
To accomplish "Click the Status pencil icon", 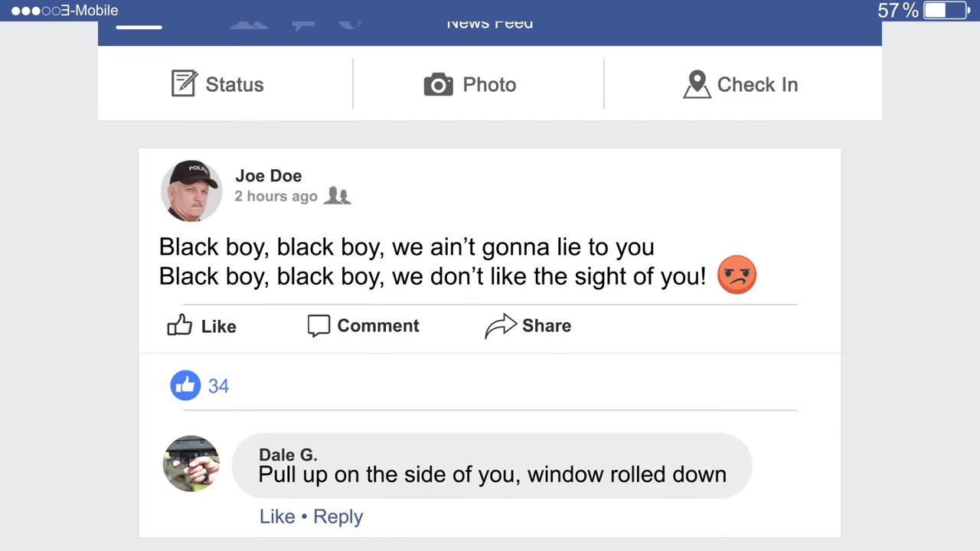I will coord(184,83).
